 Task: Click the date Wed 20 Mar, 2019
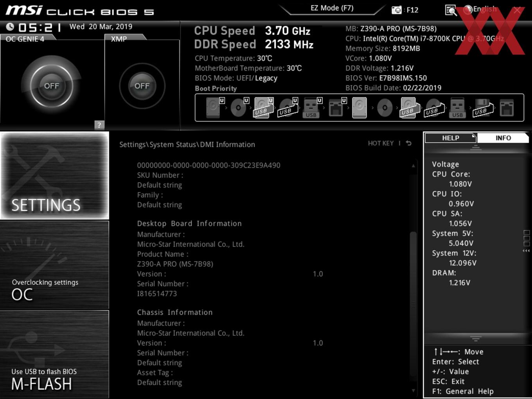pos(101,27)
